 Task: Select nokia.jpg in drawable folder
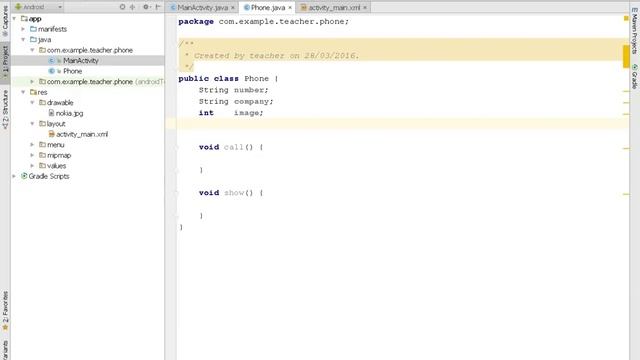69,113
